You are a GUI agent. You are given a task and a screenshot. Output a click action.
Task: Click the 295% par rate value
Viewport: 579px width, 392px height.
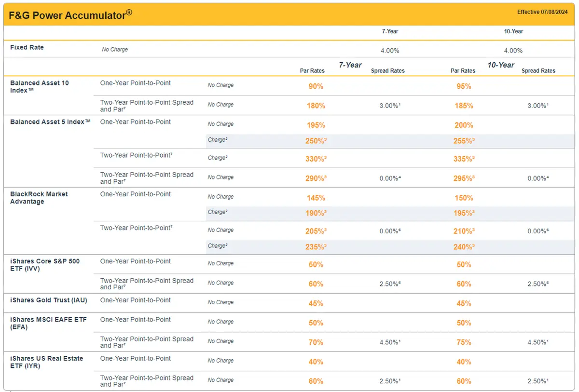(465, 178)
